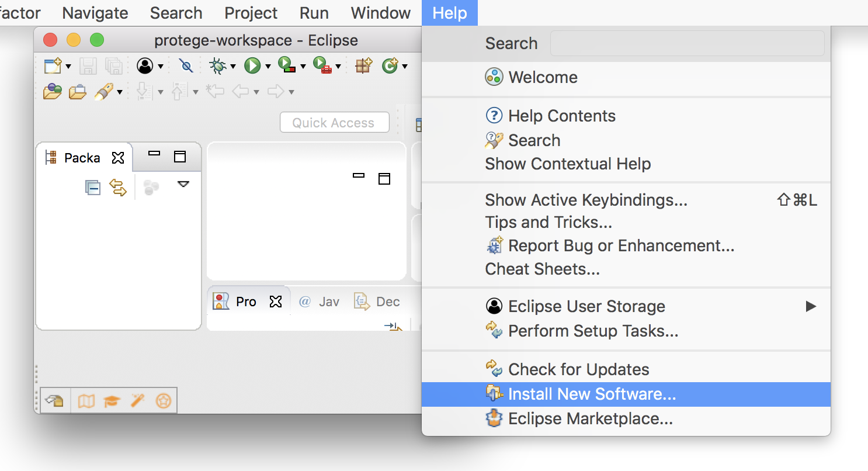Click the green Run play icon

(x=252, y=65)
